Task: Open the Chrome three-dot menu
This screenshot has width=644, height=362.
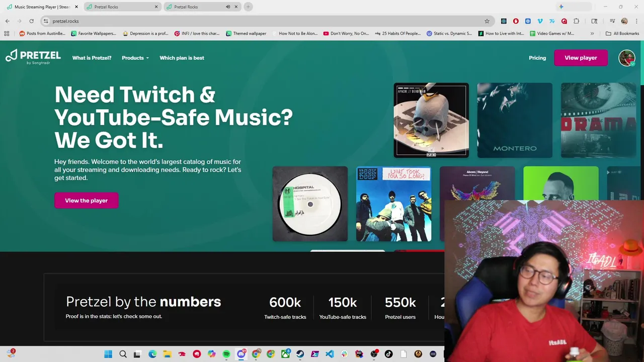Action: point(636,21)
